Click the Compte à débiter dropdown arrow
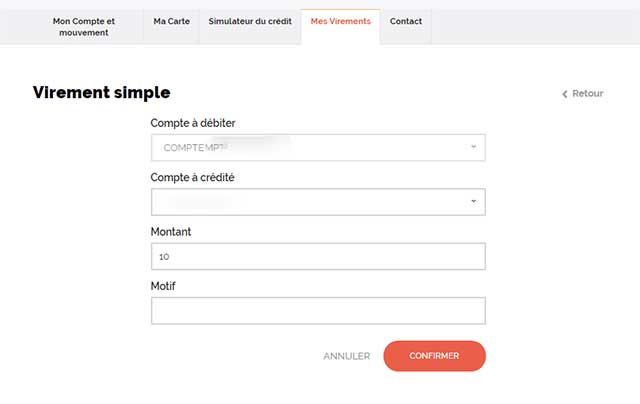This screenshot has height=404, width=640. (x=473, y=147)
